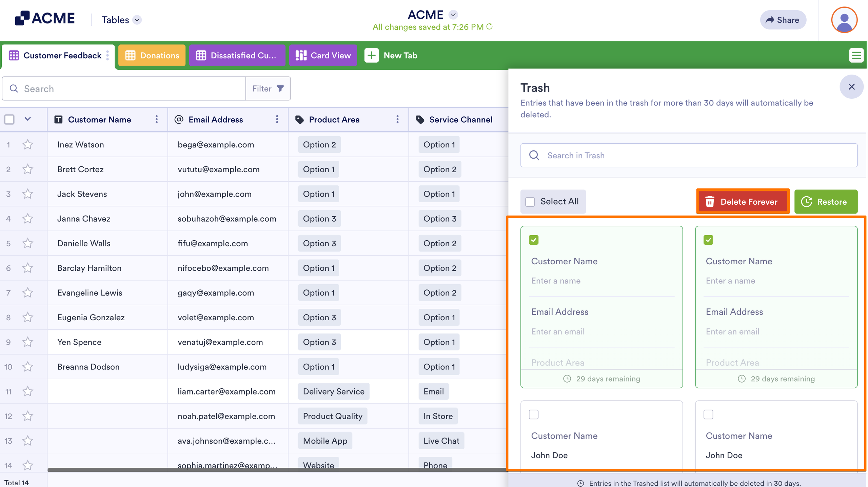Open Product Area column options dots

click(x=397, y=119)
